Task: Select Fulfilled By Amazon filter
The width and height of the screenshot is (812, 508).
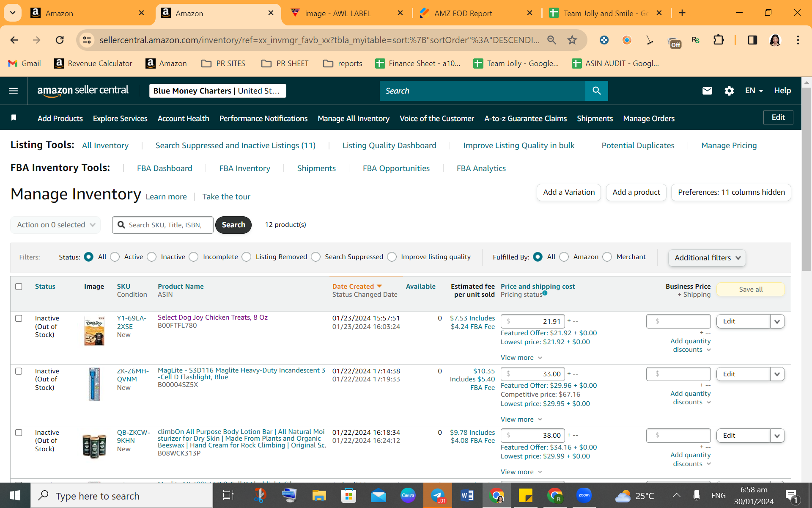Action: point(564,257)
